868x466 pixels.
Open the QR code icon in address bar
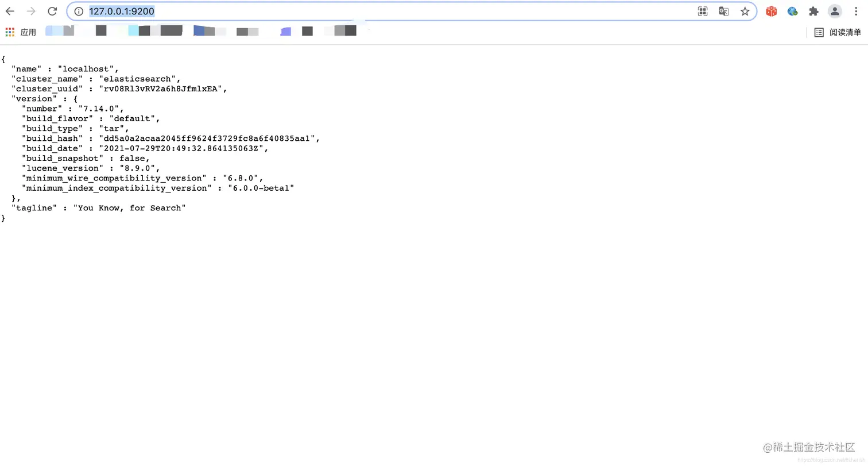(703, 11)
